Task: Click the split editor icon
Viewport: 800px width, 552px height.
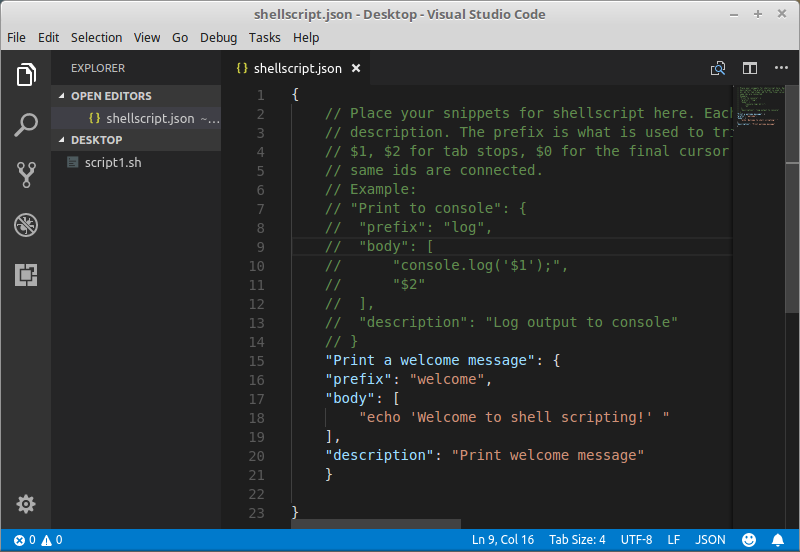Action: pos(749,68)
